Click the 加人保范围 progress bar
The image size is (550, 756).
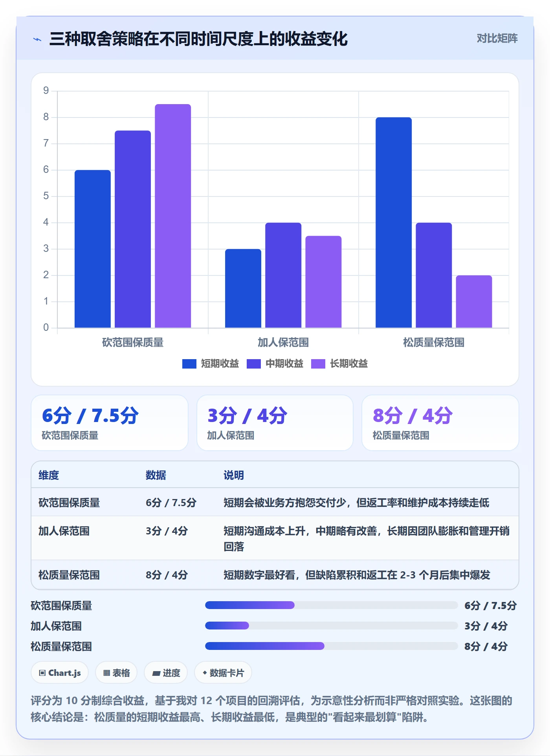331,626
